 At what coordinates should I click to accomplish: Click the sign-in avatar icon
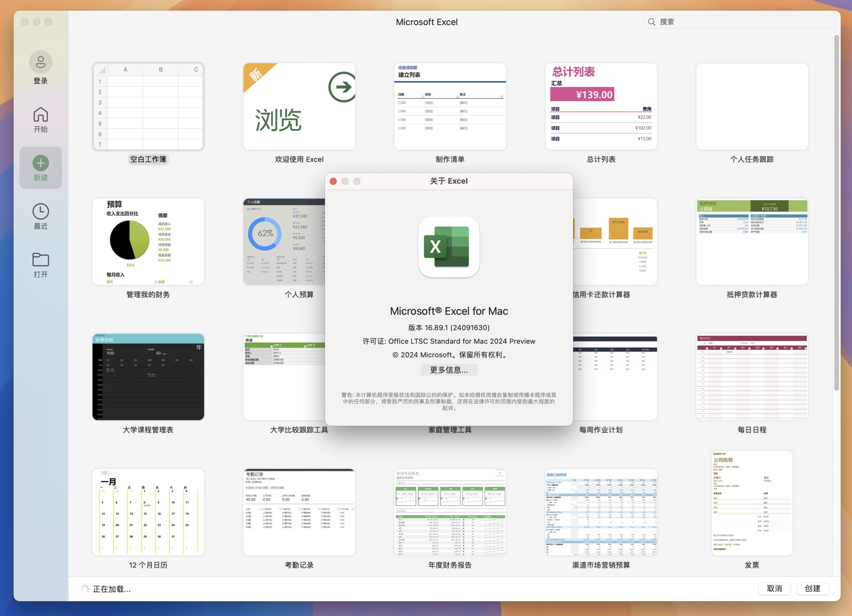pyautogui.click(x=41, y=62)
